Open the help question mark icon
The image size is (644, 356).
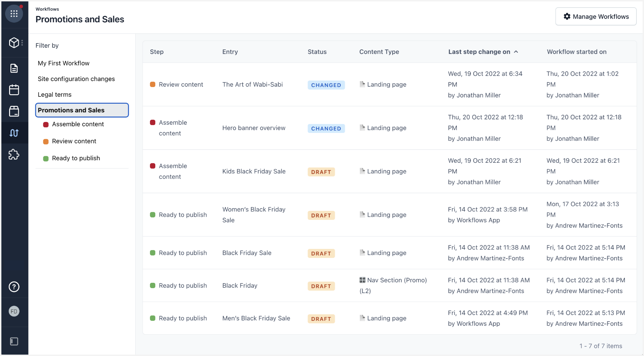click(x=14, y=287)
